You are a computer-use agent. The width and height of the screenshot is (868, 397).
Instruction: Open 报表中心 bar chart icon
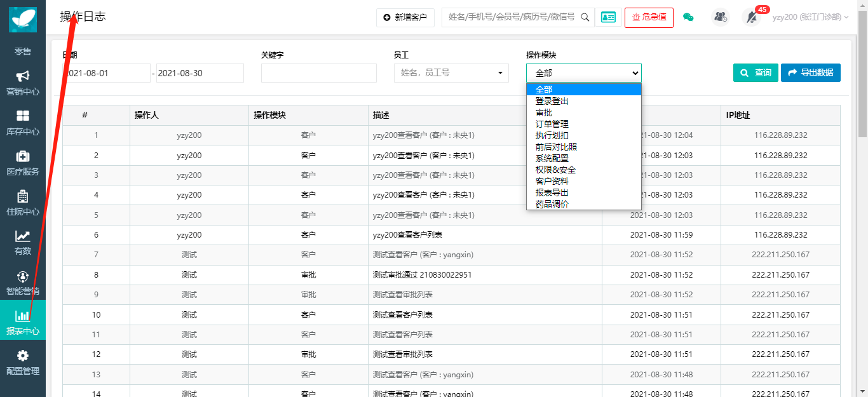point(23,316)
